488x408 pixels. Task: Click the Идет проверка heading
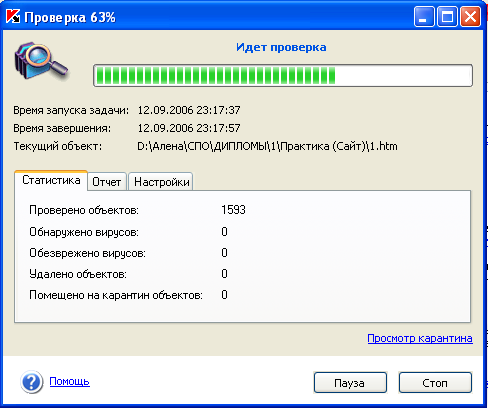click(x=281, y=47)
